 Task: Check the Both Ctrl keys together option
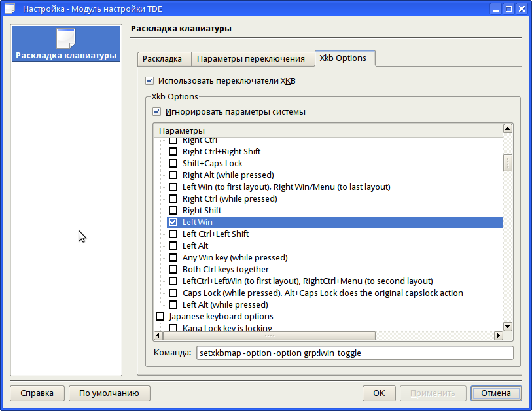[173, 270]
